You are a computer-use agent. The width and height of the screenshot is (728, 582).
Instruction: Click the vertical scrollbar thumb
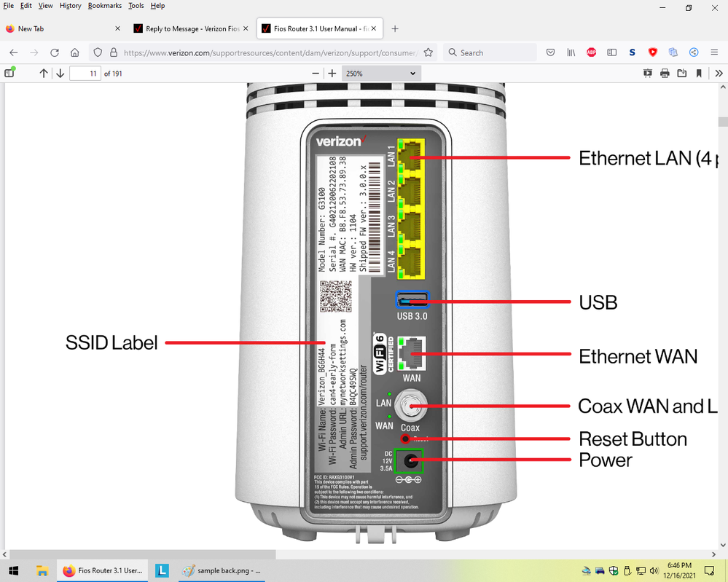tap(723, 122)
